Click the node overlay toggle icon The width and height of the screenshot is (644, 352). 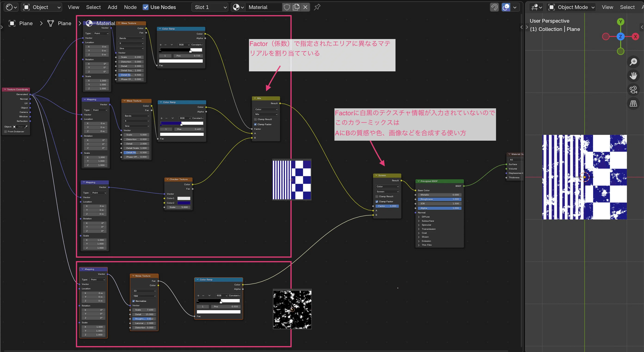click(x=506, y=7)
